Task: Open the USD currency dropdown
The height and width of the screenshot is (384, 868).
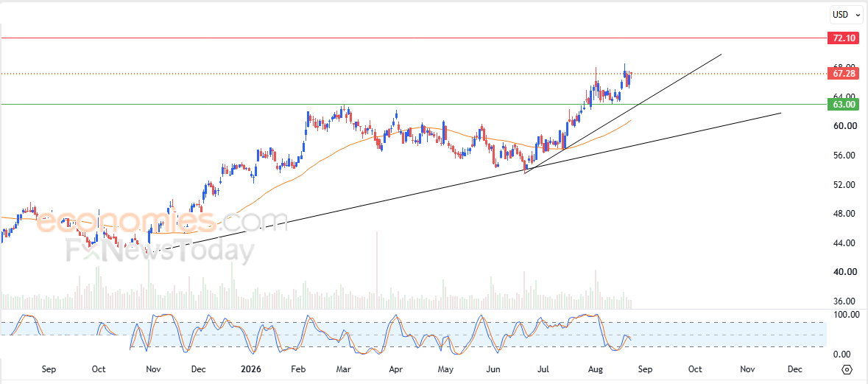Action: coord(847,15)
